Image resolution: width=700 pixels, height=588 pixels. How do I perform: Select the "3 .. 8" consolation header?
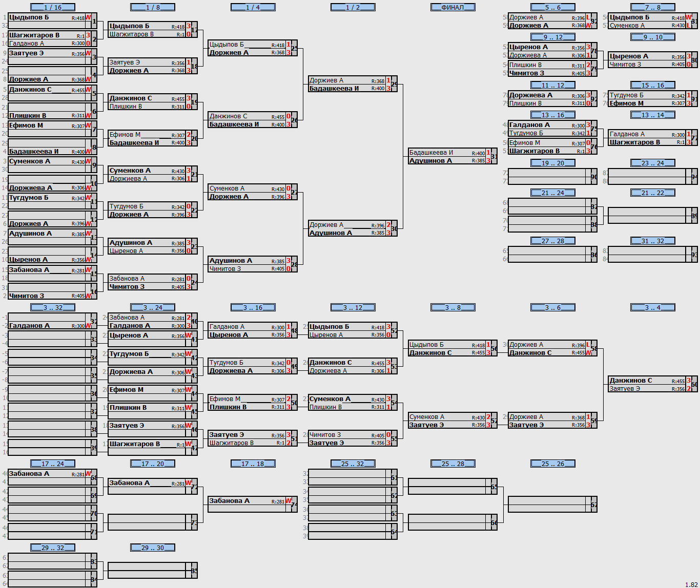(452, 307)
